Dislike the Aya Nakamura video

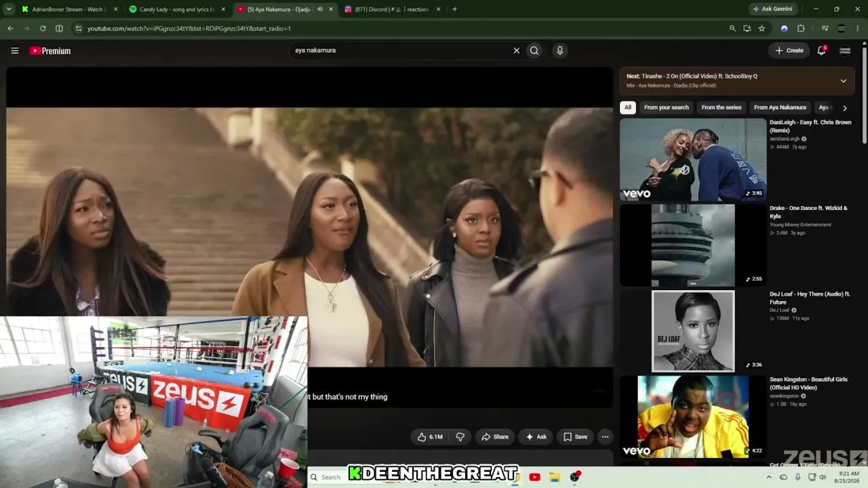point(460,436)
